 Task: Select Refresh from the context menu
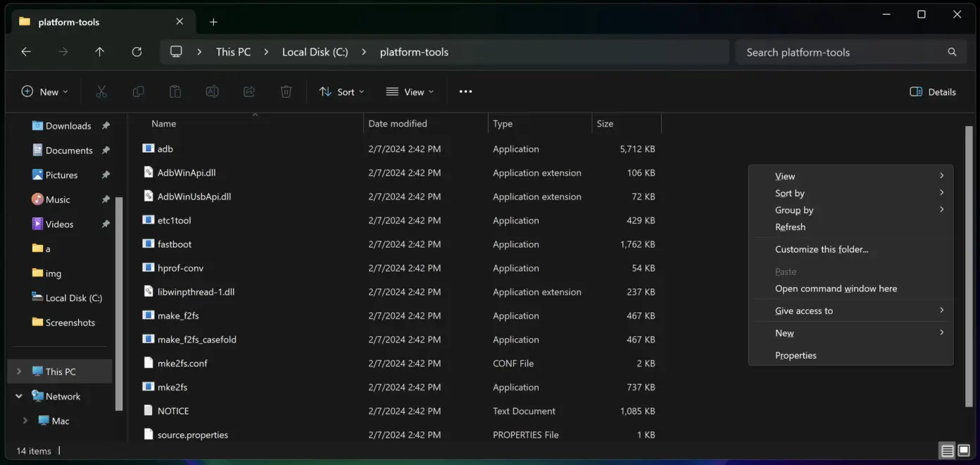tap(790, 227)
